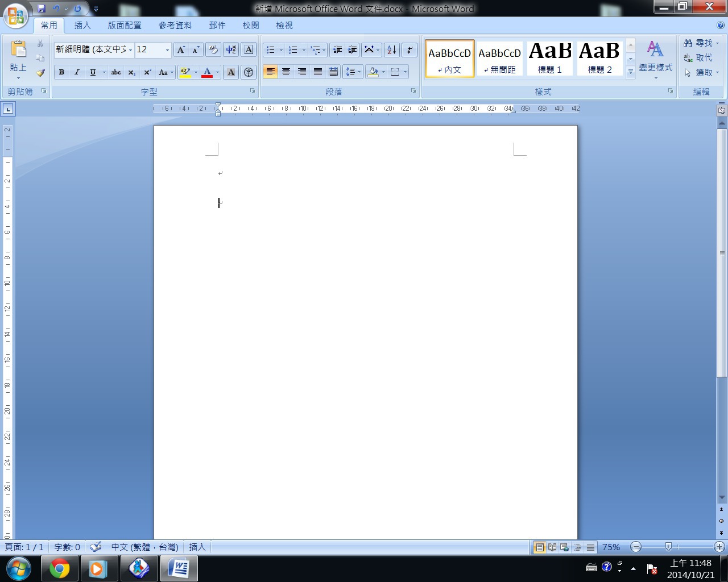
Task: Switch to the 插入 ribbon tab
Action: 82,26
